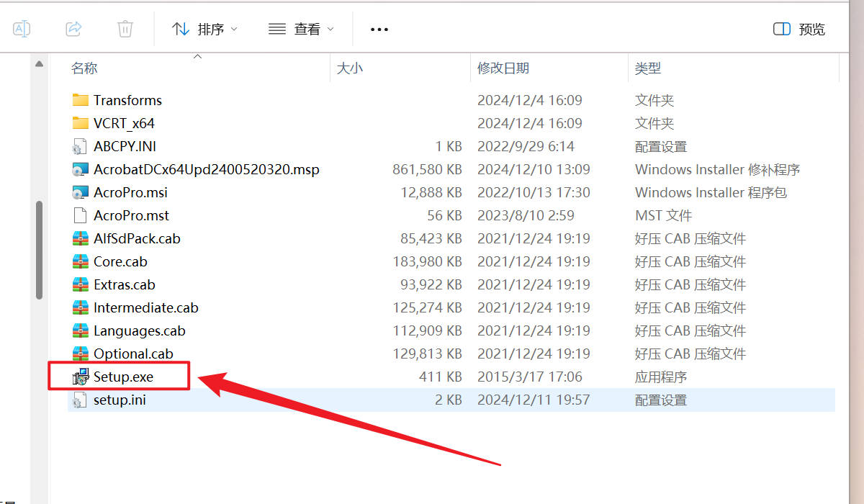Click the 12,888 KB size value
This screenshot has width=864, height=504.
pos(431,192)
